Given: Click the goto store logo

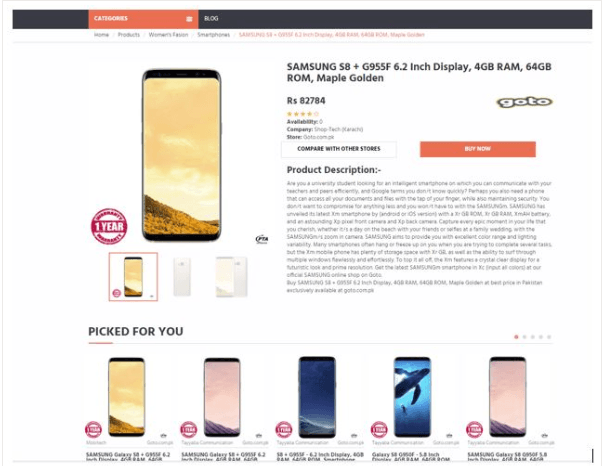Looking at the screenshot, I should point(525,102).
